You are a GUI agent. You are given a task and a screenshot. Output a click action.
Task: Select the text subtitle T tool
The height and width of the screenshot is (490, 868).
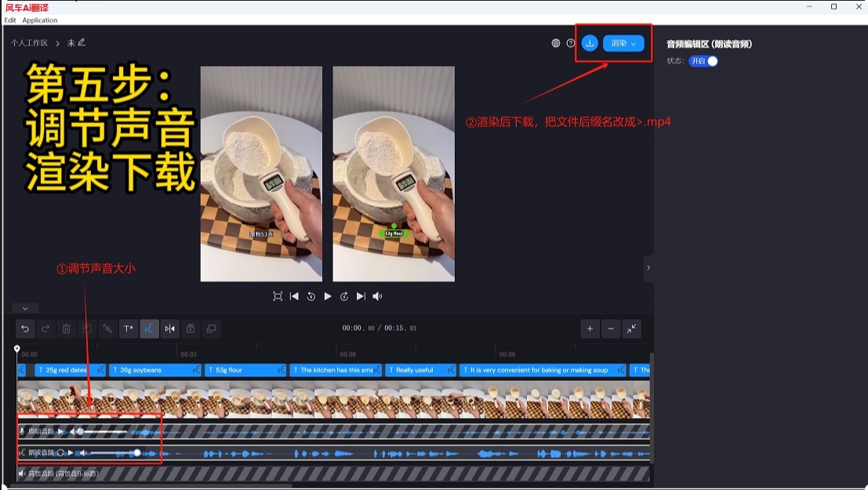coord(128,328)
